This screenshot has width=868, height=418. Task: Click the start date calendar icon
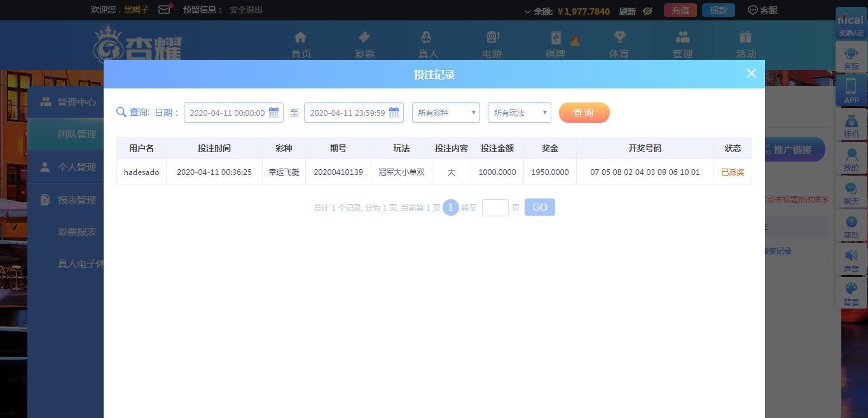(x=274, y=113)
